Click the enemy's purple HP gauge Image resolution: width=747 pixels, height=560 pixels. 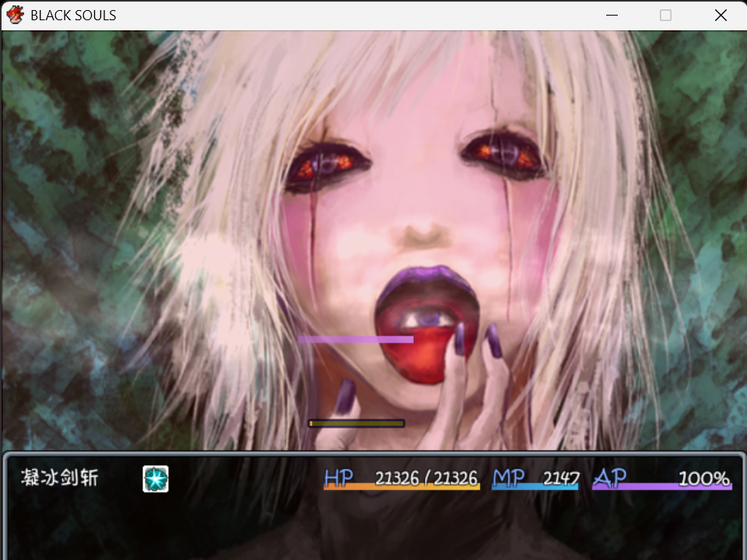point(356,339)
